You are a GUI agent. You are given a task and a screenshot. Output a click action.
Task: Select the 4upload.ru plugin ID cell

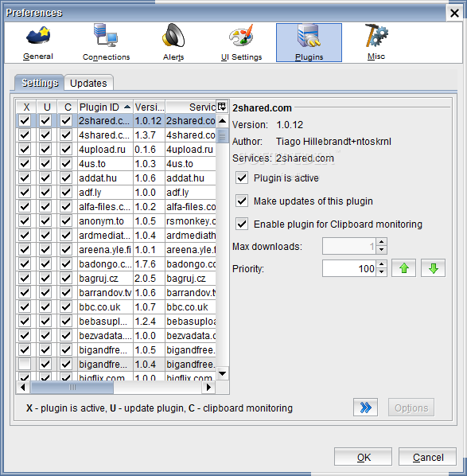tap(105, 149)
